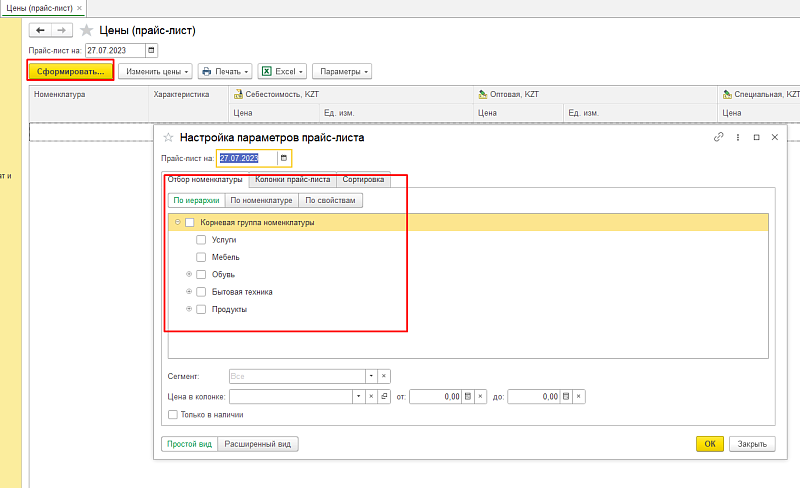Click the back navigation arrow
Viewport: 800px width, 488px height.
tap(42, 30)
